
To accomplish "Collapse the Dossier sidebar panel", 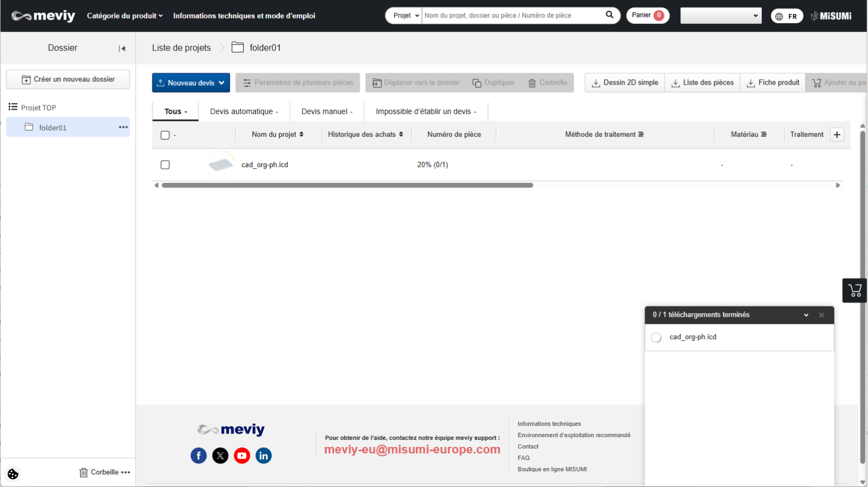I will 122,48.
